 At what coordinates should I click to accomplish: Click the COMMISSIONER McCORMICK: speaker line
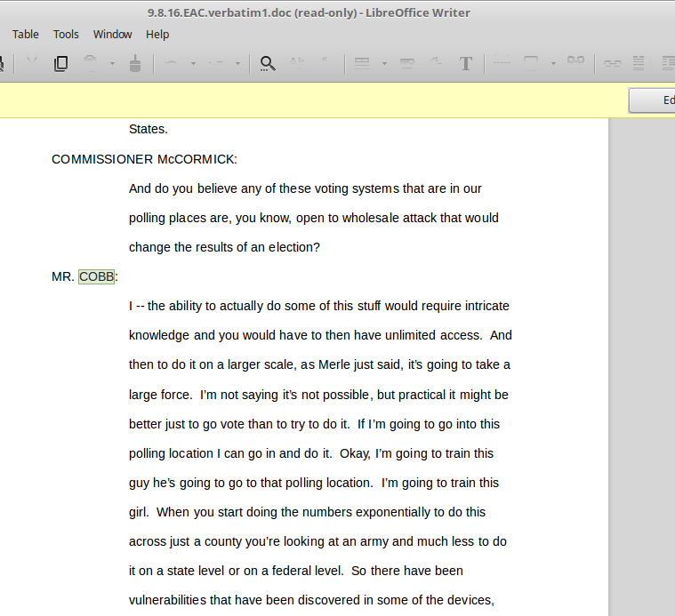click(x=144, y=160)
